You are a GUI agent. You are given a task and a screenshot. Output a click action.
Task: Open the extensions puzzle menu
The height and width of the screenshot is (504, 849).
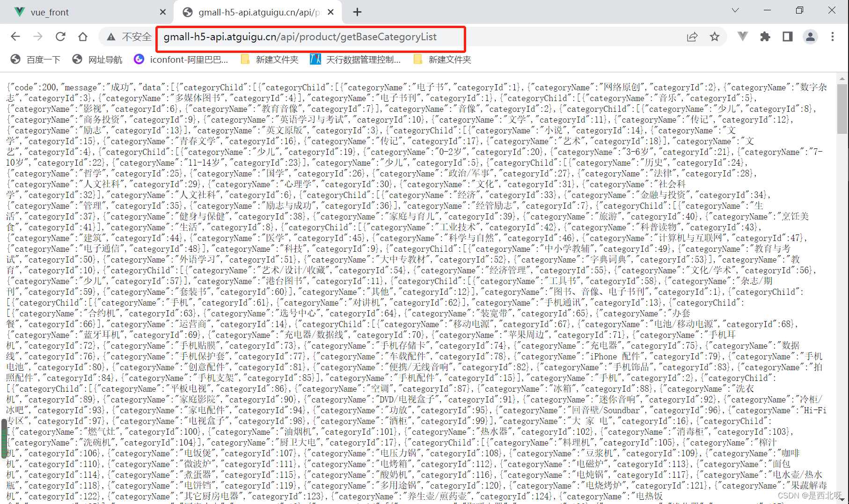(765, 37)
